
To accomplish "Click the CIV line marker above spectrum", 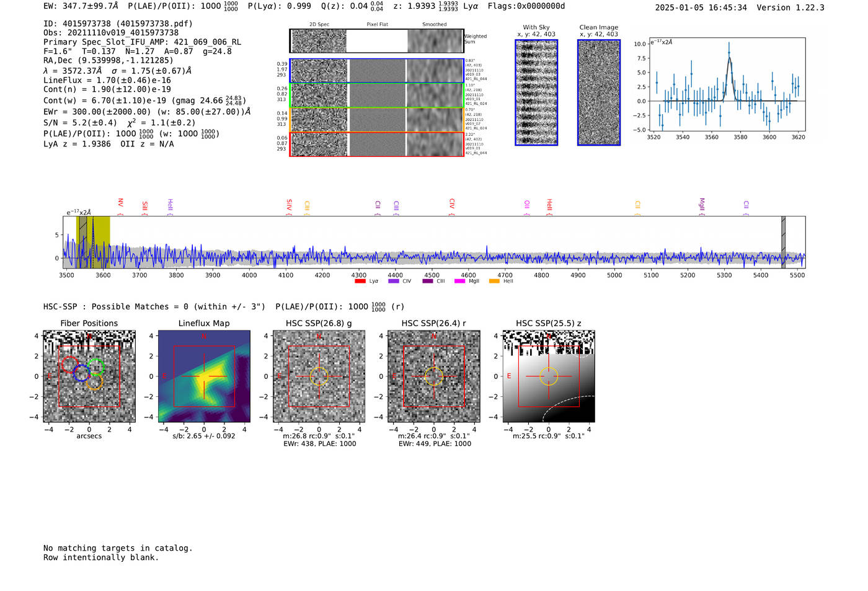I will 451,207.
